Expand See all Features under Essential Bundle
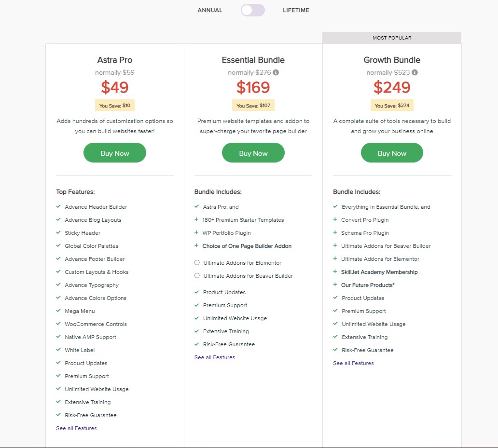The width and height of the screenshot is (498, 448). [x=215, y=357]
